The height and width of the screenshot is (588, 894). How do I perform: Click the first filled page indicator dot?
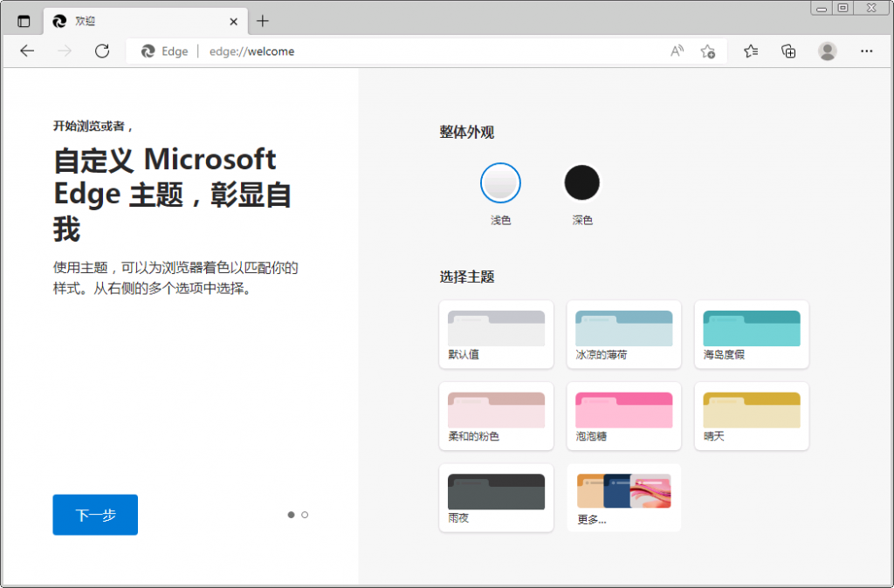coord(291,515)
